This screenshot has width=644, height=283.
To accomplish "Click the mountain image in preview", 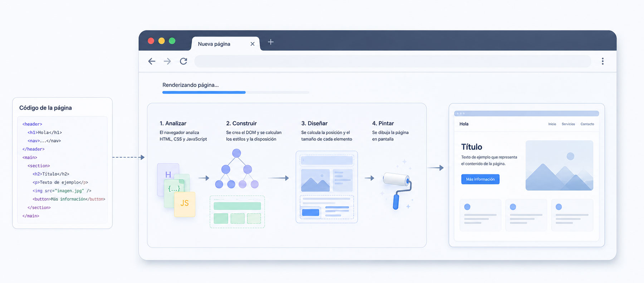I will [559, 165].
